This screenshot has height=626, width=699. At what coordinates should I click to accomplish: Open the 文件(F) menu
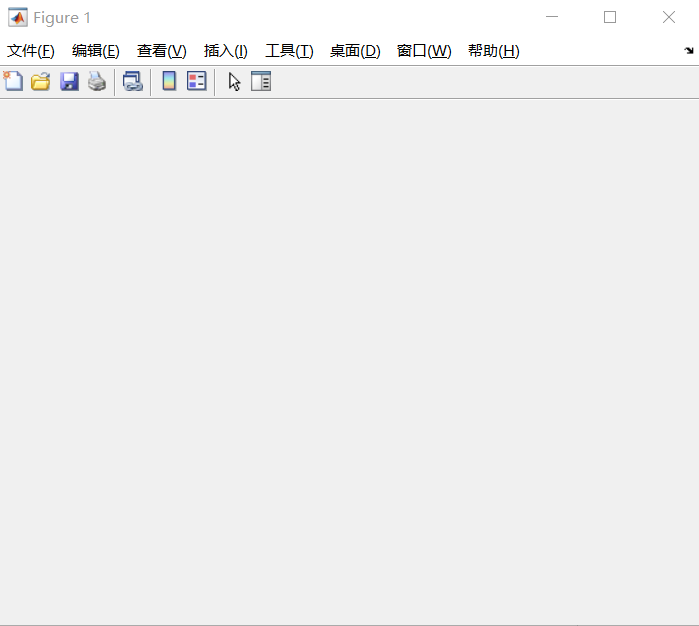click(31, 51)
